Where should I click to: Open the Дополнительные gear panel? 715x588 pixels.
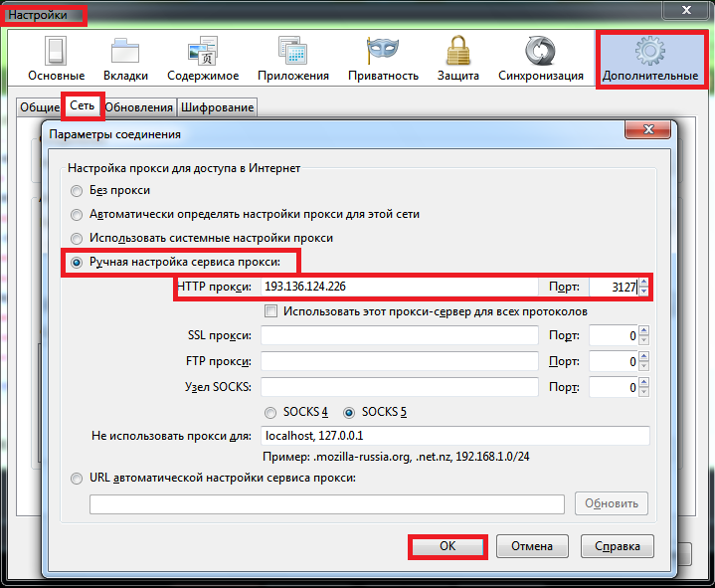[650, 60]
